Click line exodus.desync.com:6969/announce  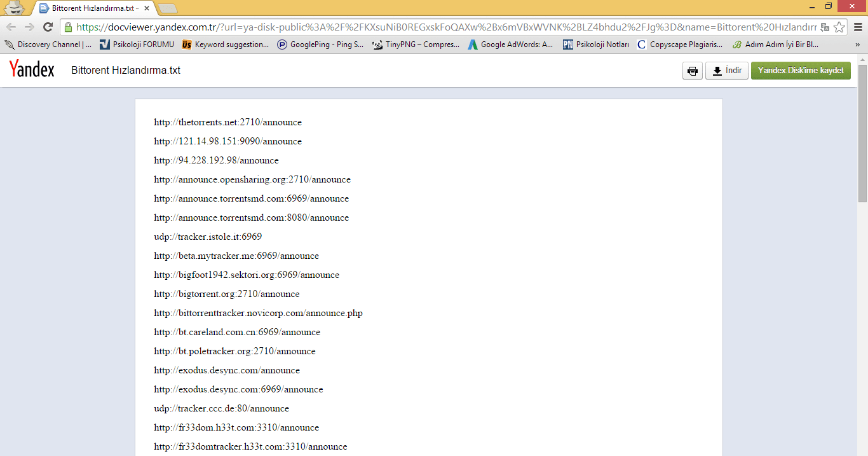238,389
